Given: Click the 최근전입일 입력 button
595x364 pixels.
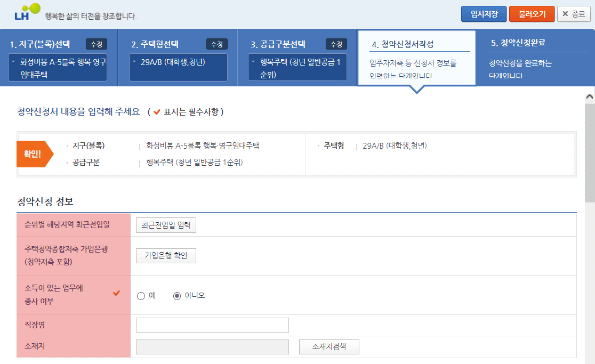Looking at the screenshot, I should coord(166,225).
